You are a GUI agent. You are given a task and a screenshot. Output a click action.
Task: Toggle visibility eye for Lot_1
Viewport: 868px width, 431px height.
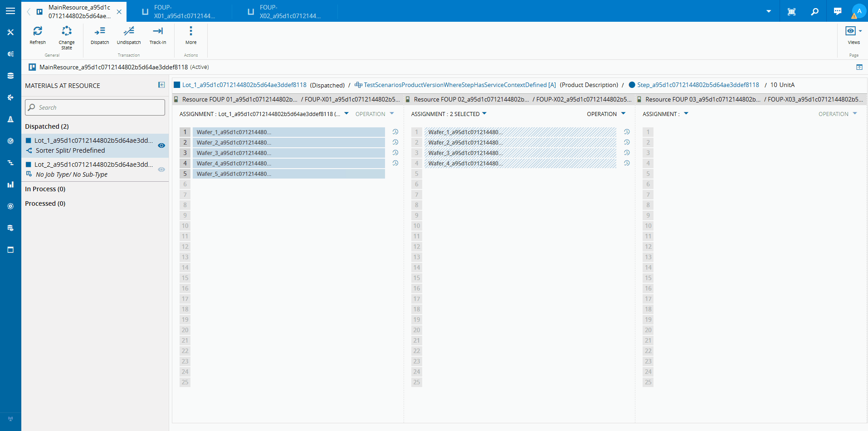coord(161,145)
